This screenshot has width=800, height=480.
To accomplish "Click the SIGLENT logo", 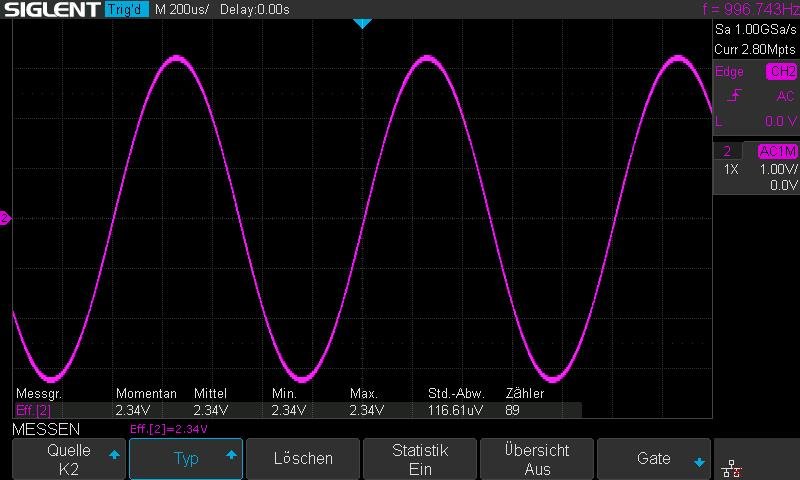I will pos(50,10).
